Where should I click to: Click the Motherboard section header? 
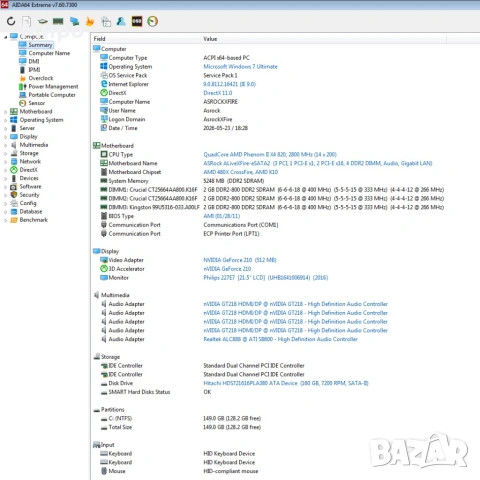(x=113, y=146)
